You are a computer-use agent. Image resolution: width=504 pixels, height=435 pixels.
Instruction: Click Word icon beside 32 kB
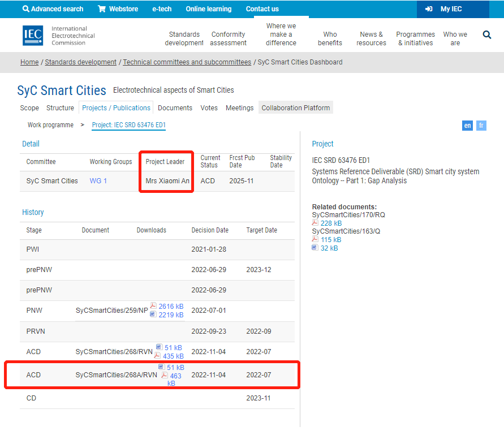tap(315, 247)
